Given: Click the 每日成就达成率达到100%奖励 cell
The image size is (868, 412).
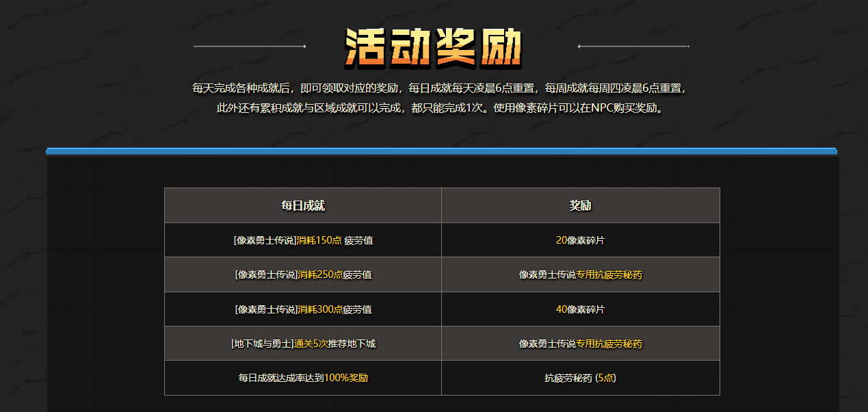Looking at the screenshot, I should point(303,378).
